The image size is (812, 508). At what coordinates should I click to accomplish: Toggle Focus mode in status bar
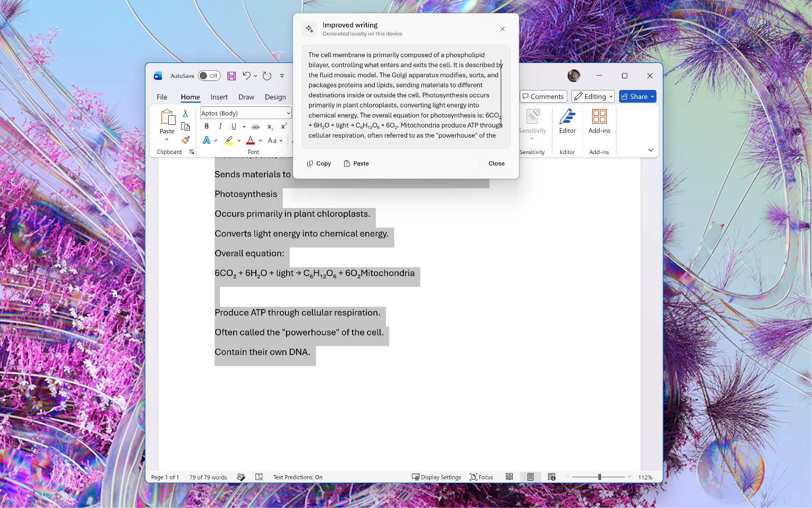(x=481, y=477)
